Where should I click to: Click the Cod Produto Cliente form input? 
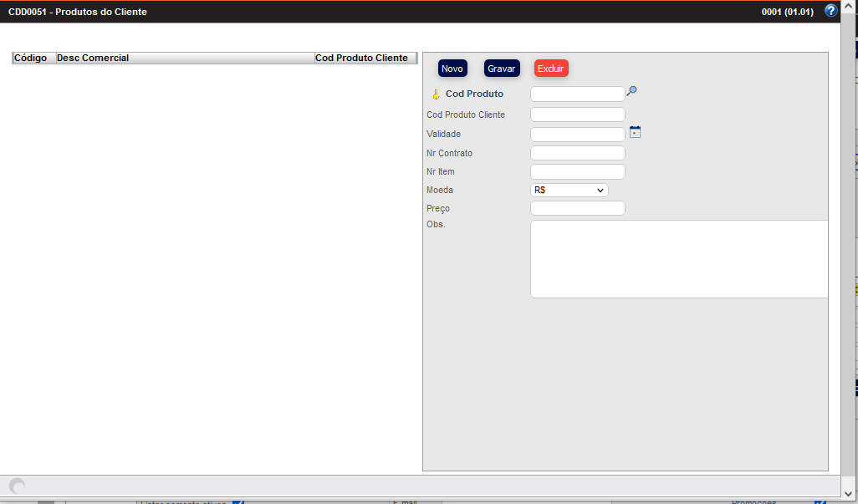(577, 115)
